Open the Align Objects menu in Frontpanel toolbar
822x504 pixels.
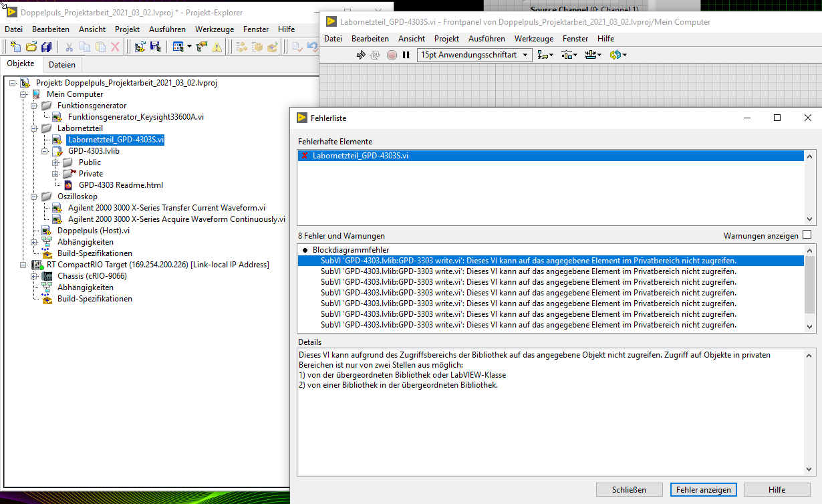click(545, 55)
